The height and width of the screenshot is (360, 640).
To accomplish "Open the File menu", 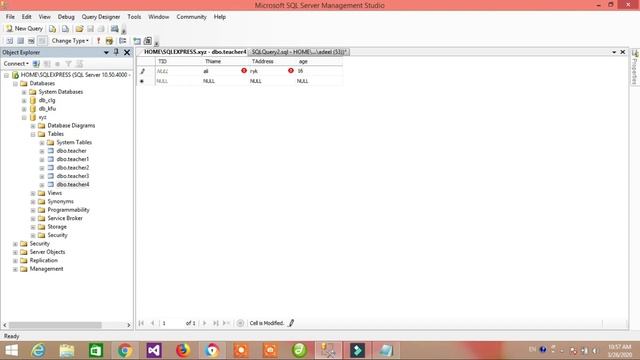I will pos(10,17).
